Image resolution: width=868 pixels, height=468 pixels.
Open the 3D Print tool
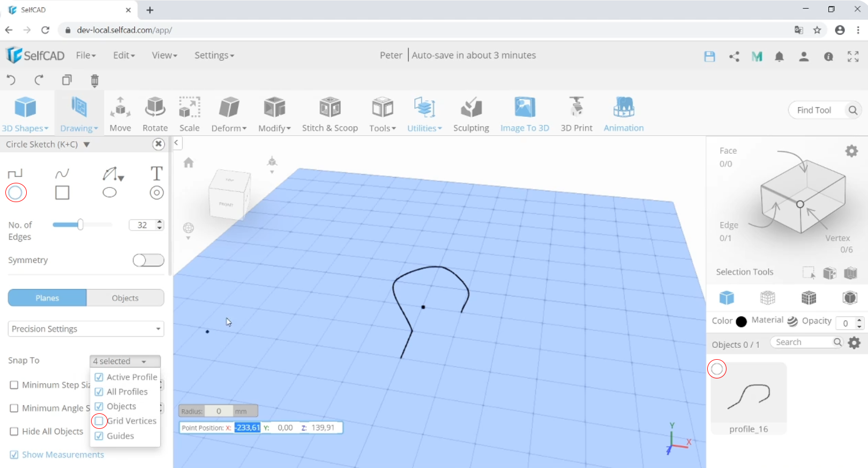click(x=577, y=114)
